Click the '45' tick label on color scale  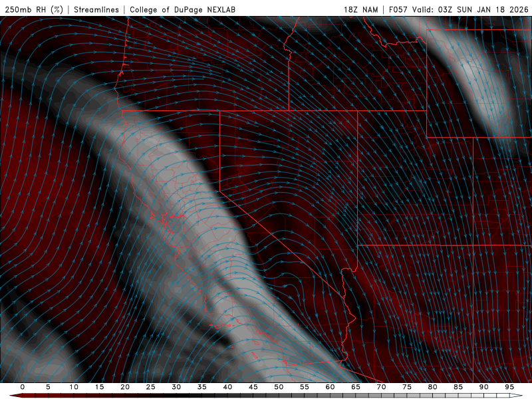pyautogui.click(x=253, y=387)
